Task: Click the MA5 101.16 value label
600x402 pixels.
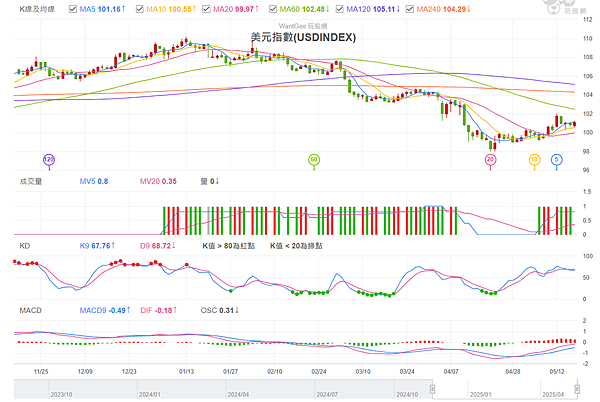Action: [x=102, y=9]
